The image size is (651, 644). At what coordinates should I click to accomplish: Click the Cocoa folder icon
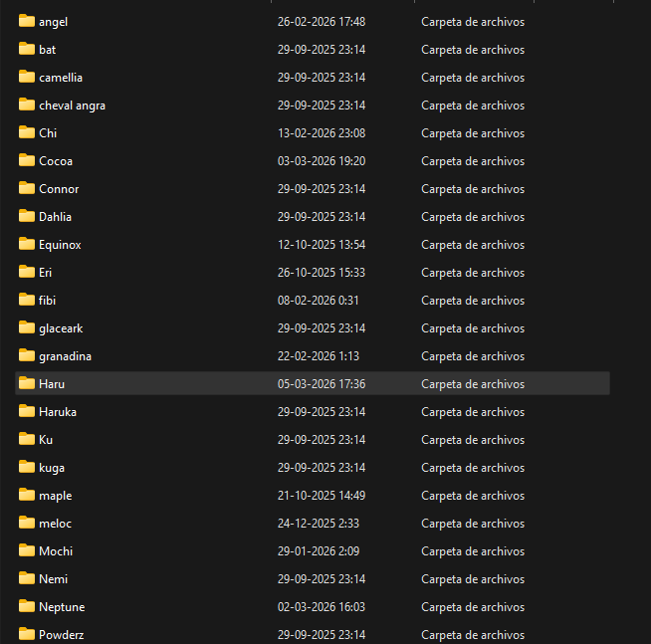click(x=27, y=160)
